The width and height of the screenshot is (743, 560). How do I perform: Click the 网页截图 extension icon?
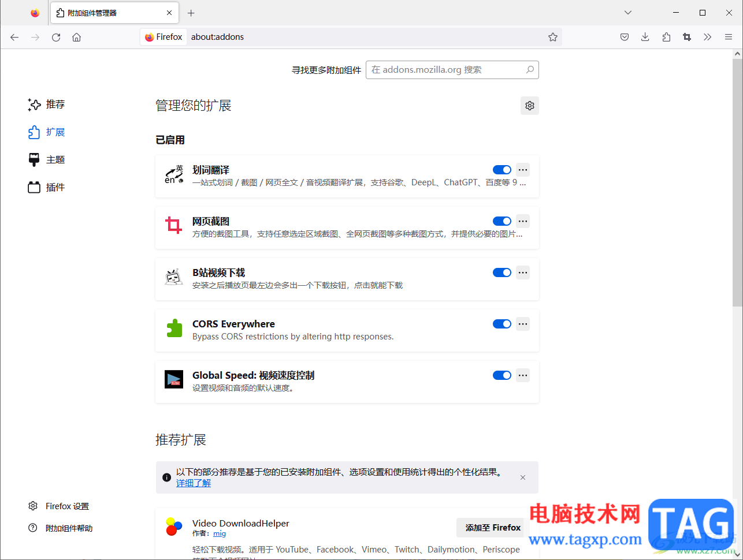(x=174, y=226)
